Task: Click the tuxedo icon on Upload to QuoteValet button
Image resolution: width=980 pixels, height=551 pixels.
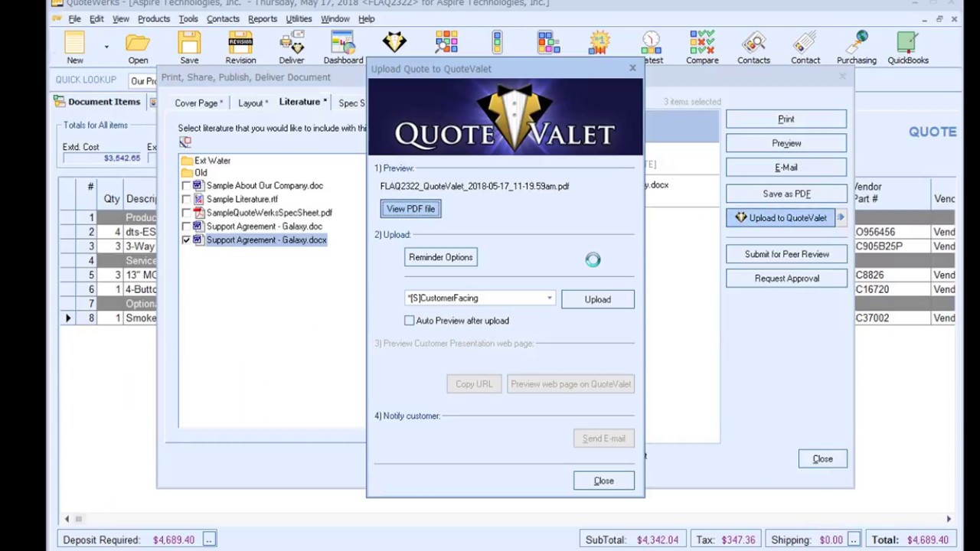Action: [740, 218]
